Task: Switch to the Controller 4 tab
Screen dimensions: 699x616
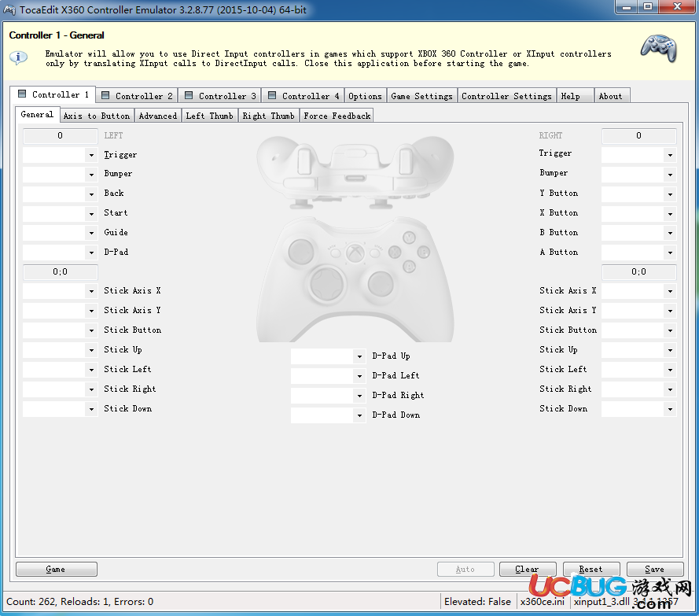Action: point(304,96)
